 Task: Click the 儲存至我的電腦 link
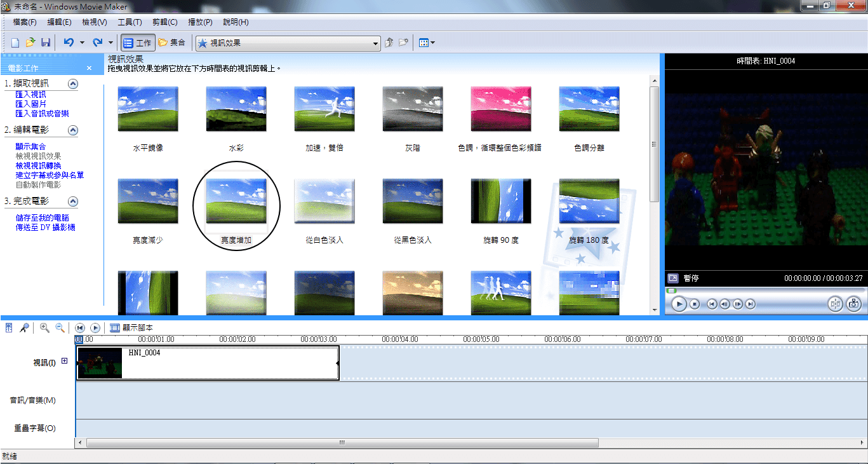click(43, 218)
